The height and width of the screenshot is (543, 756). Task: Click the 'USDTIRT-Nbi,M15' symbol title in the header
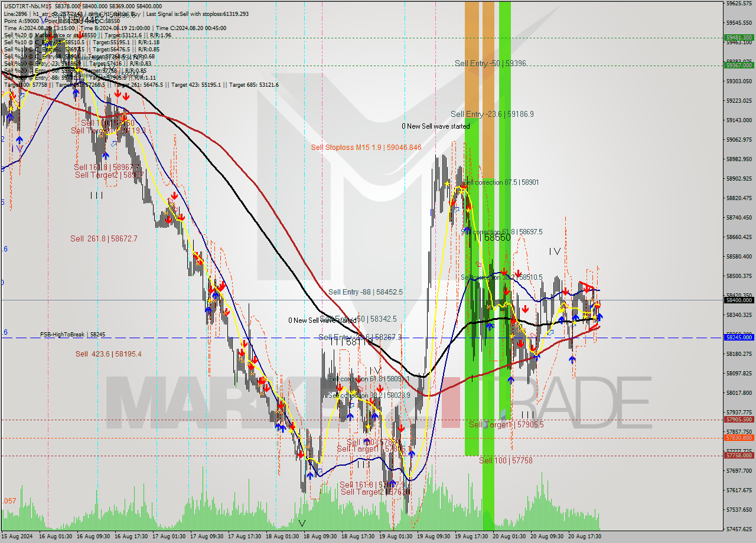tap(27, 5)
